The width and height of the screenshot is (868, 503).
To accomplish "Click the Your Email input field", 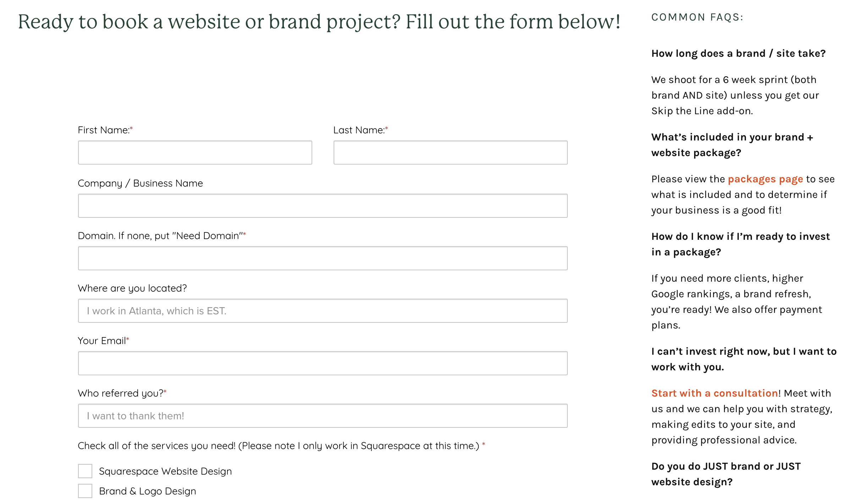I will pos(322,363).
